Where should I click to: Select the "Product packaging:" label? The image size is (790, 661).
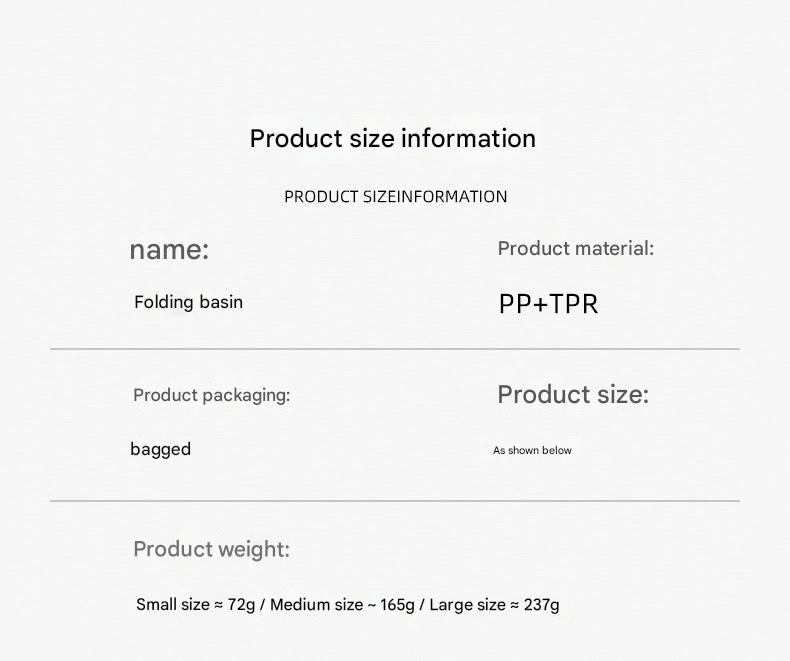pos(211,395)
